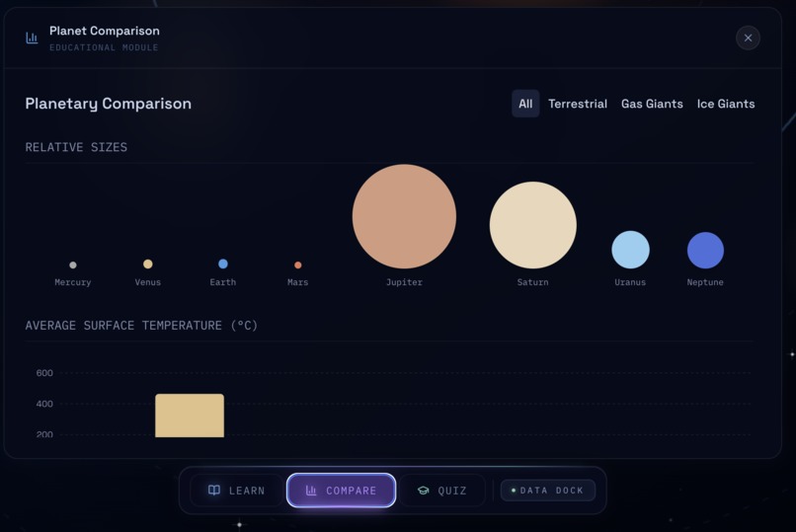Viewport: 796px width, 532px height.
Task: Open the Data Dock
Action: (x=548, y=491)
